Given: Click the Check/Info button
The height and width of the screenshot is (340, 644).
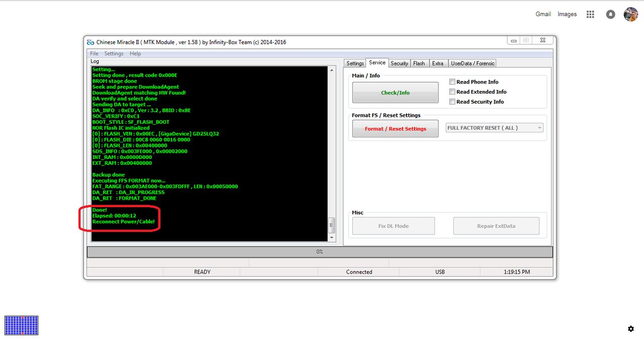Looking at the screenshot, I should click(x=395, y=93).
